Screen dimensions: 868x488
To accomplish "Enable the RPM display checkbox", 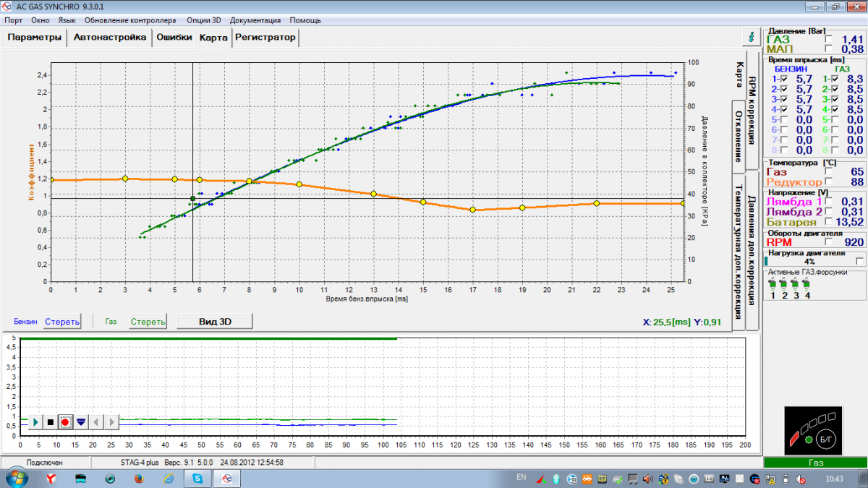I will 828,242.
